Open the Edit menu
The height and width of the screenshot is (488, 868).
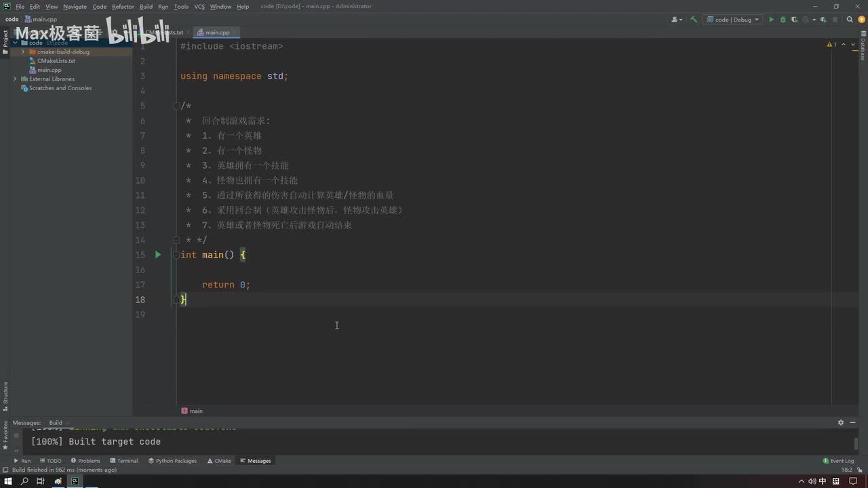pos(35,6)
